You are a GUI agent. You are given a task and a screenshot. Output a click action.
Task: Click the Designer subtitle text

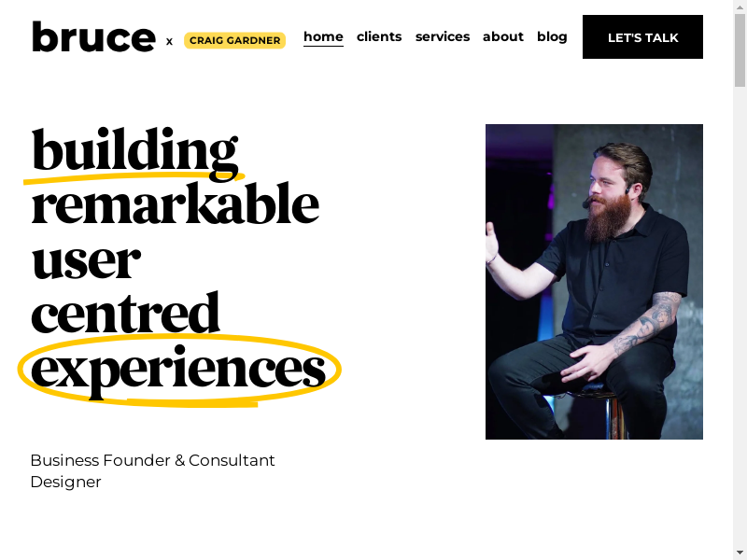(x=65, y=482)
